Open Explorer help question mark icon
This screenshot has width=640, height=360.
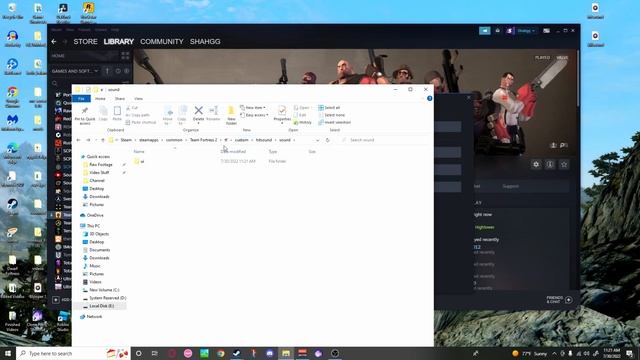[429, 98]
